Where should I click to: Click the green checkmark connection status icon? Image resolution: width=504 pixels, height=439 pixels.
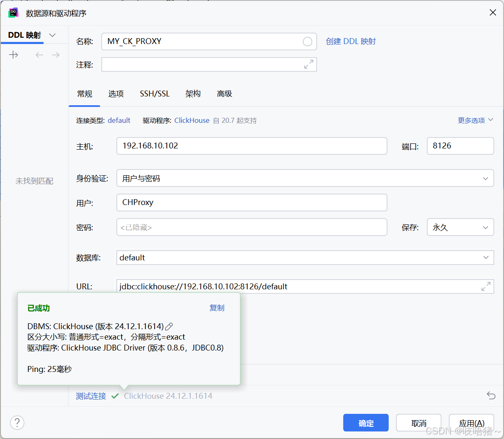point(115,396)
